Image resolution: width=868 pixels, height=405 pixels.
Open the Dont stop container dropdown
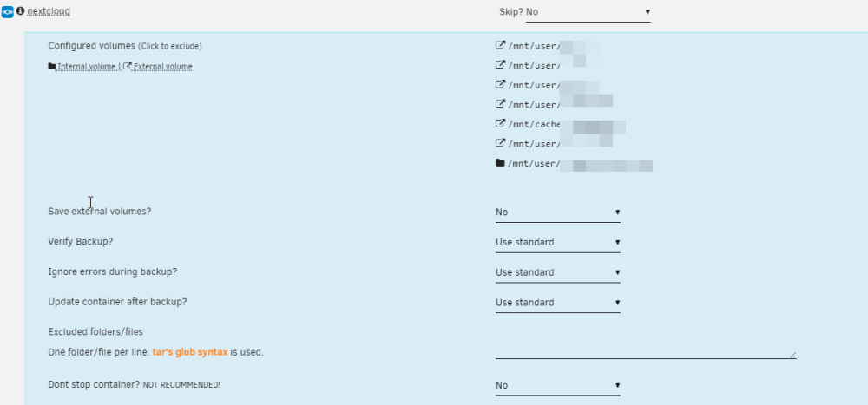[x=558, y=386]
